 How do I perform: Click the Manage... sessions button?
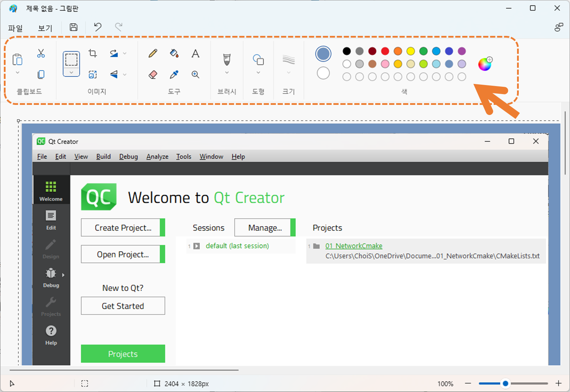pos(265,228)
